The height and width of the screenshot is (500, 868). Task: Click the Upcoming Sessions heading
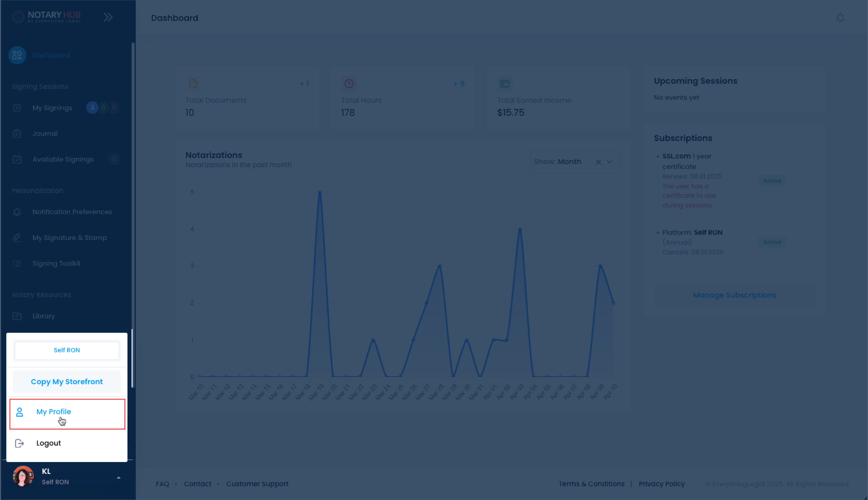coord(696,81)
